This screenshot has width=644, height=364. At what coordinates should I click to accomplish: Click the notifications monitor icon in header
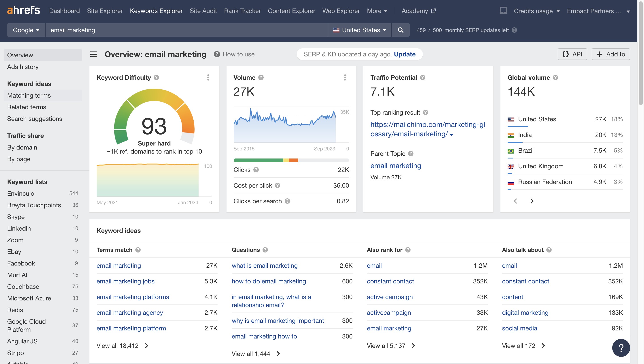click(503, 11)
